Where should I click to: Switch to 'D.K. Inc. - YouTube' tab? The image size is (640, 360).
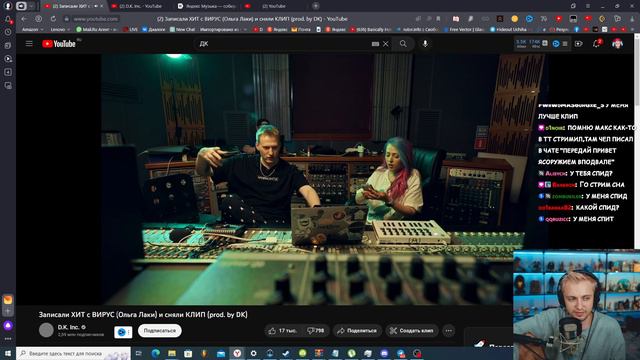coord(140,6)
